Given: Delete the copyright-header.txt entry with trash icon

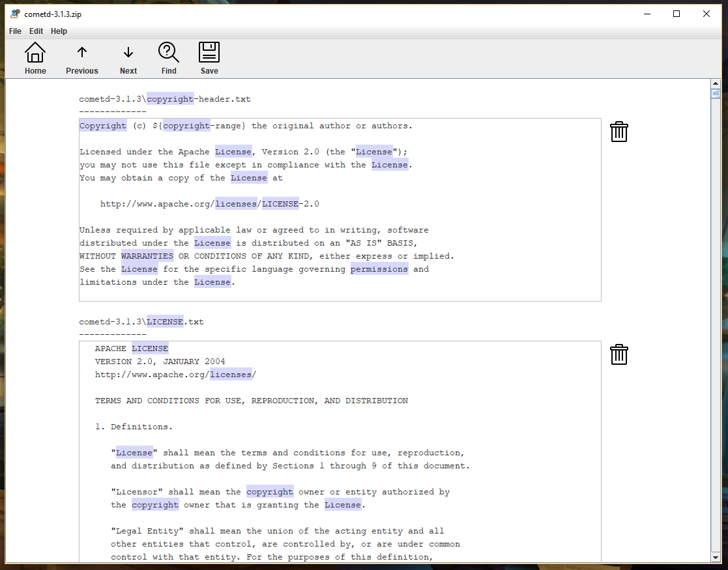Looking at the screenshot, I should 619,132.
